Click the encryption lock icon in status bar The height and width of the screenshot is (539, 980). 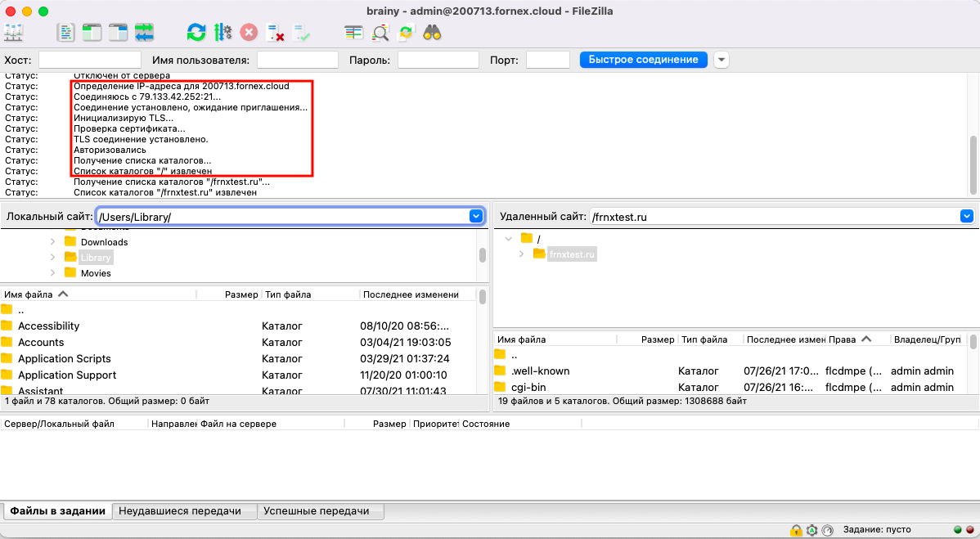point(796,530)
